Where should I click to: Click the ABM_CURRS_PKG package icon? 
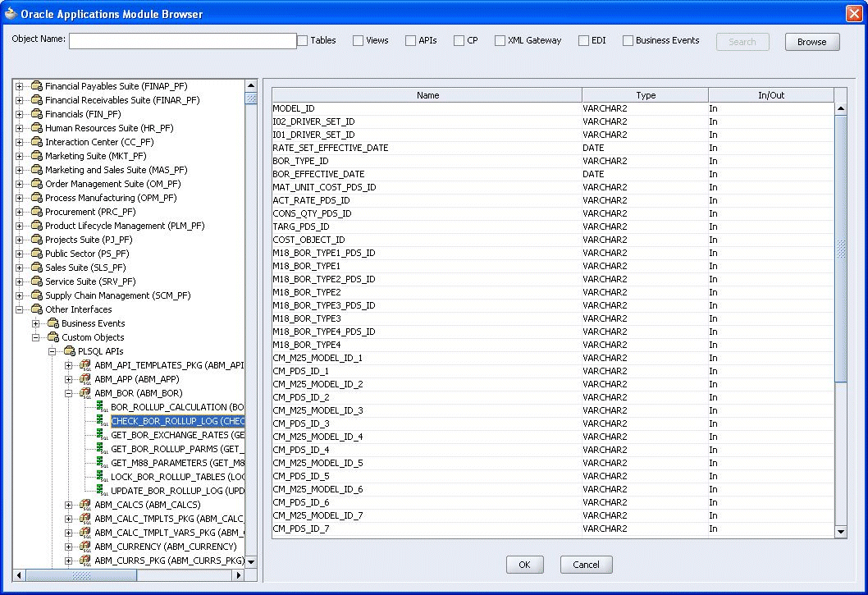[x=85, y=561]
